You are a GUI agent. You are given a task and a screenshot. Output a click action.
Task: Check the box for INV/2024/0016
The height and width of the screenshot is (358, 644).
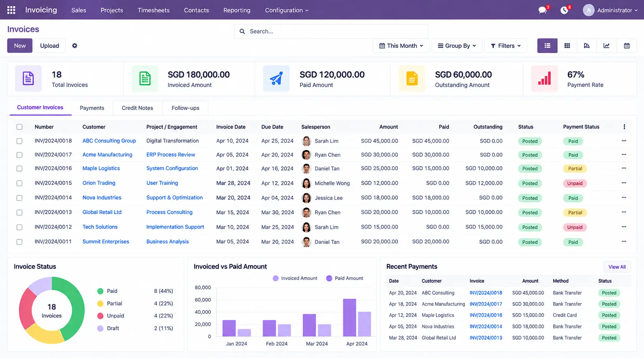click(20, 168)
